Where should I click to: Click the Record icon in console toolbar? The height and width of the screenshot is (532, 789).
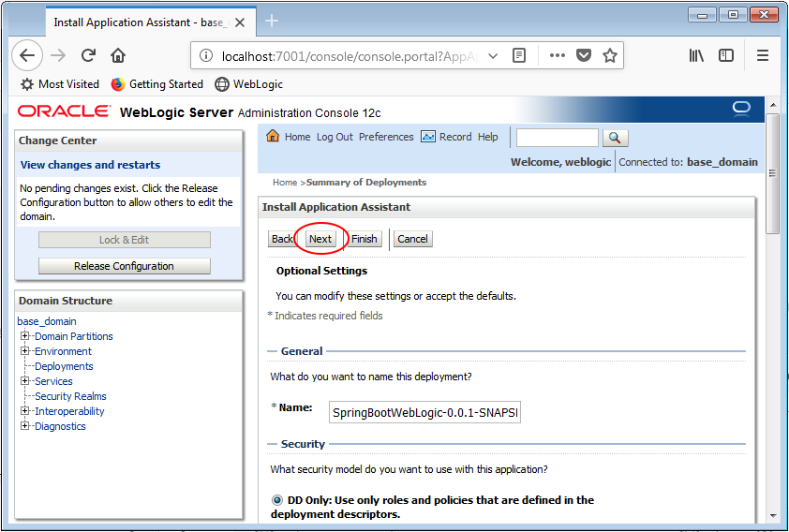pyautogui.click(x=428, y=136)
